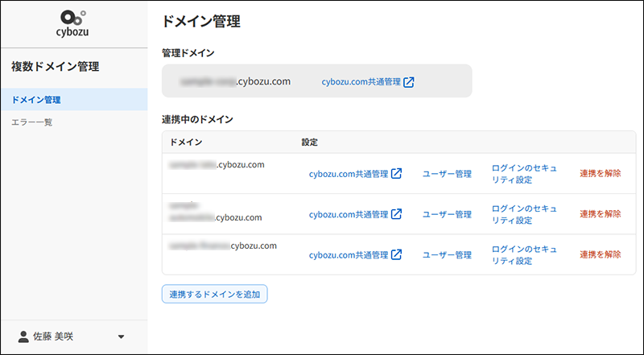Click the 連携するドメインを追加 button
Screen dimensions: 644x355
[x=214, y=294]
